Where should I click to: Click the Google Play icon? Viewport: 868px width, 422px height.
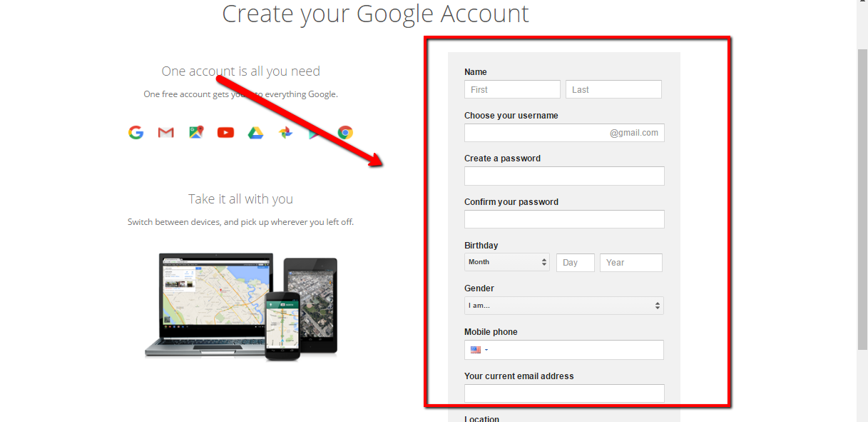(315, 132)
